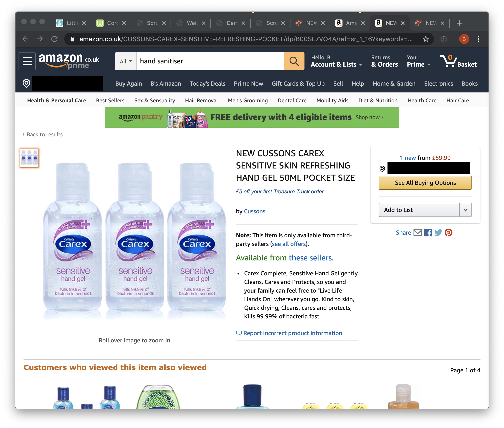The width and height of the screenshot is (504, 428).
Task: Open Today's Deals menu item
Action: 207,84
